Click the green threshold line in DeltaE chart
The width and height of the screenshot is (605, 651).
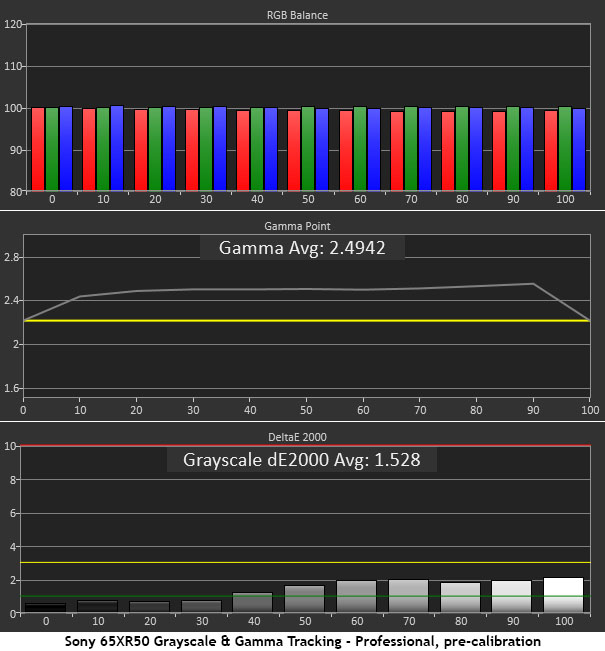[x=305, y=596]
